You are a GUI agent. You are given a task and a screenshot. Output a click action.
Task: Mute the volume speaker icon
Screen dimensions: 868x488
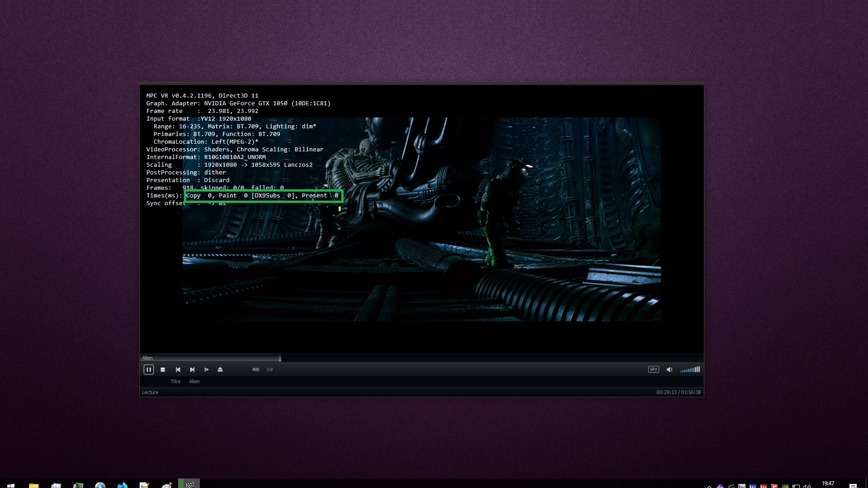pyautogui.click(x=670, y=370)
